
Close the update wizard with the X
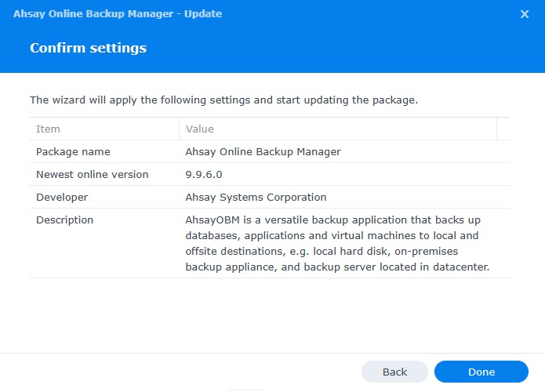[525, 14]
